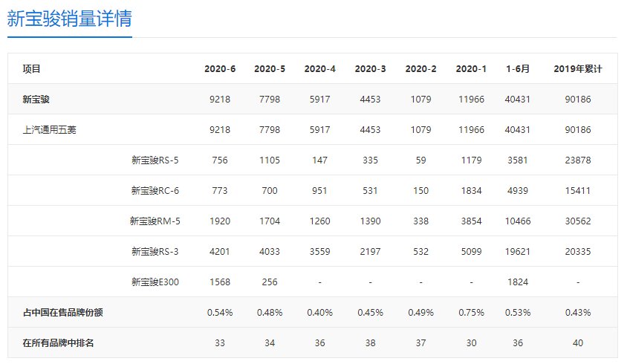Click the 新宝骏E300 model name
This screenshot has width=630, height=364.
155,282
